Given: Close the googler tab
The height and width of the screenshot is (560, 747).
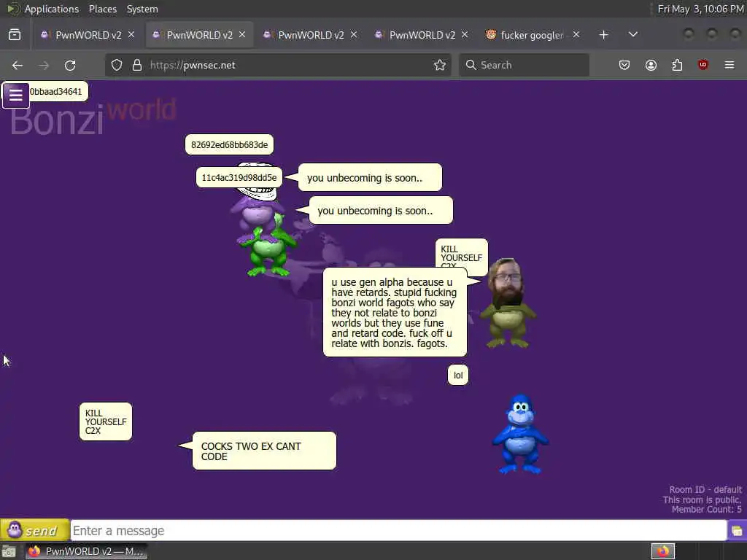Looking at the screenshot, I should pyautogui.click(x=576, y=35).
